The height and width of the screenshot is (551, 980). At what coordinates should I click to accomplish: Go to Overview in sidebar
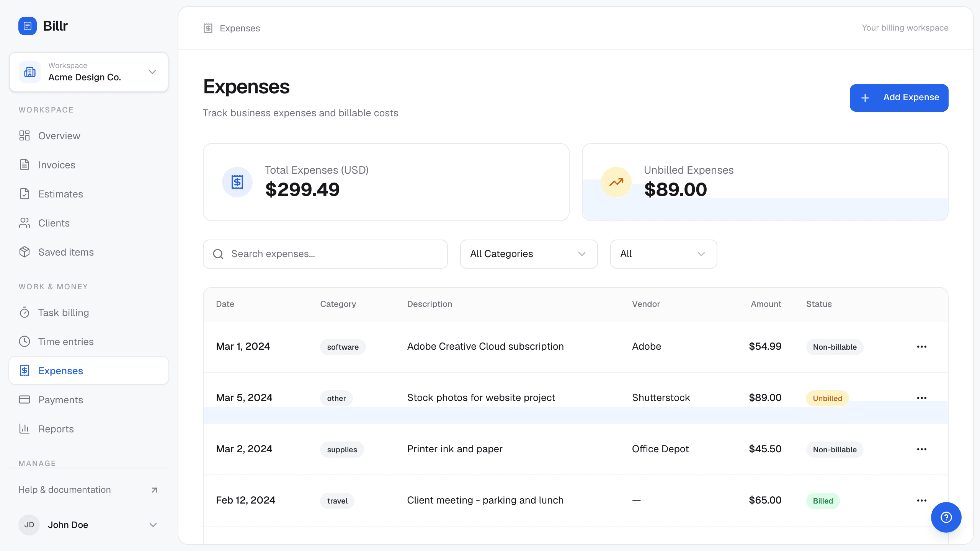[89, 135]
